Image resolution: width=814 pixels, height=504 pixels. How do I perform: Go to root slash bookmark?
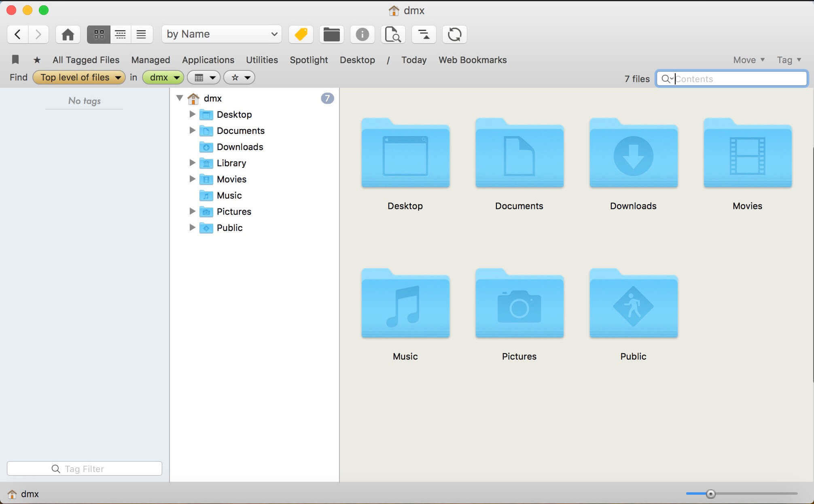pyautogui.click(x=388, y=60)
